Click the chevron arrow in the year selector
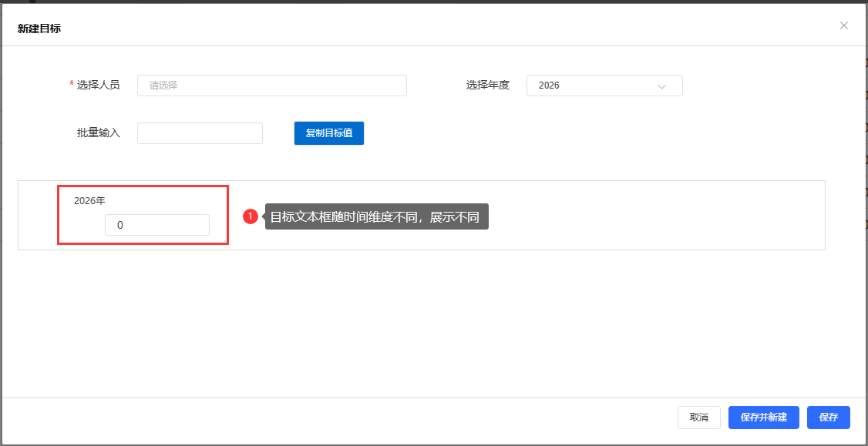 pyautogui.click(x=661, y=86)
